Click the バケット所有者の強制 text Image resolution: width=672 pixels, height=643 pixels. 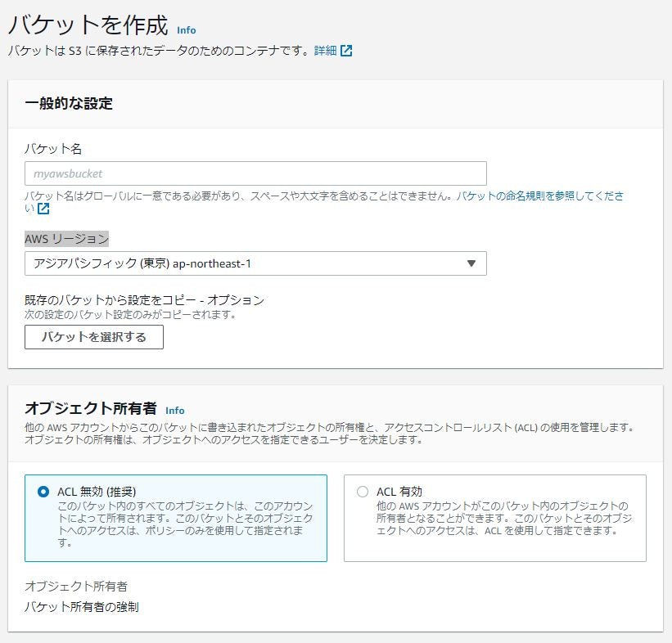point(79,605)
